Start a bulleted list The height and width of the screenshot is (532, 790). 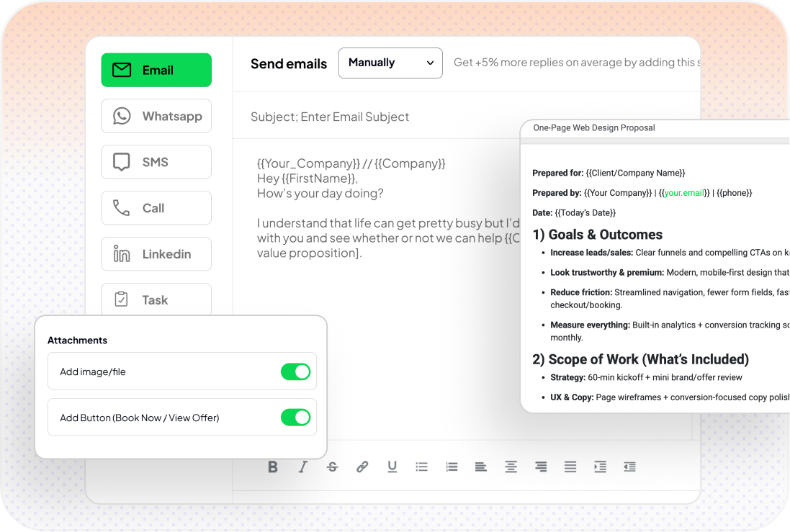422,466
